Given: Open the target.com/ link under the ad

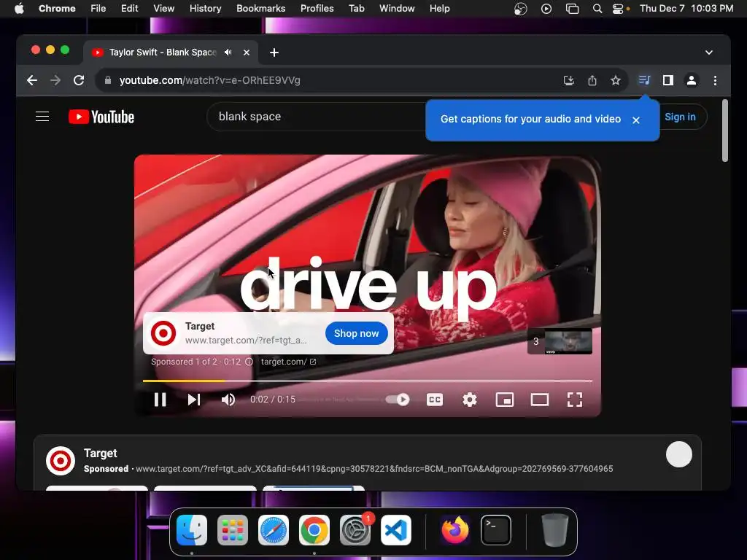Looking at the screenshot, I should coord(288,362).
